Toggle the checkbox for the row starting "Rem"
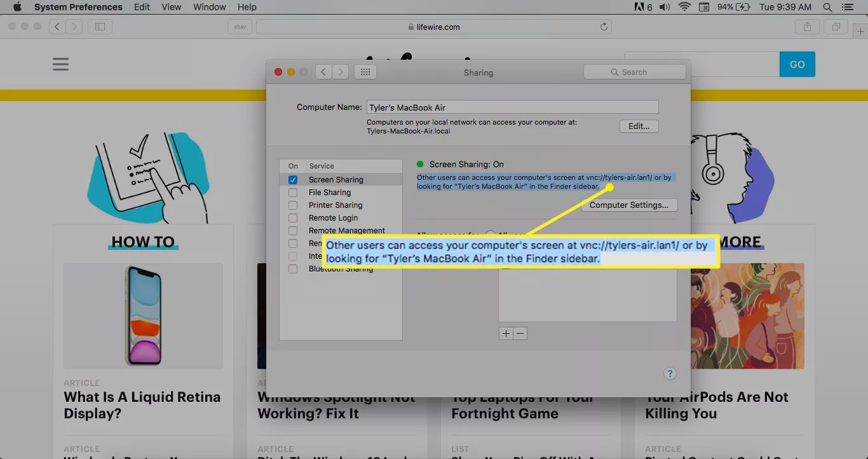The height and width of the screenshot is (459, 868). [293, 243]
